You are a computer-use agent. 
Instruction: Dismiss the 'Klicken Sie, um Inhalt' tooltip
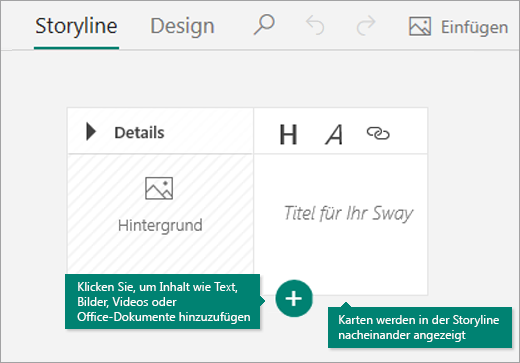click(162, 302)
